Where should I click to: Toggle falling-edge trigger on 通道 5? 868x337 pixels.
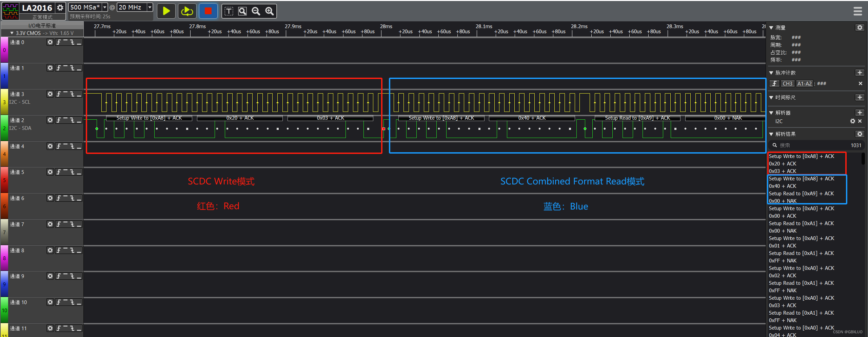click(72, 172)
